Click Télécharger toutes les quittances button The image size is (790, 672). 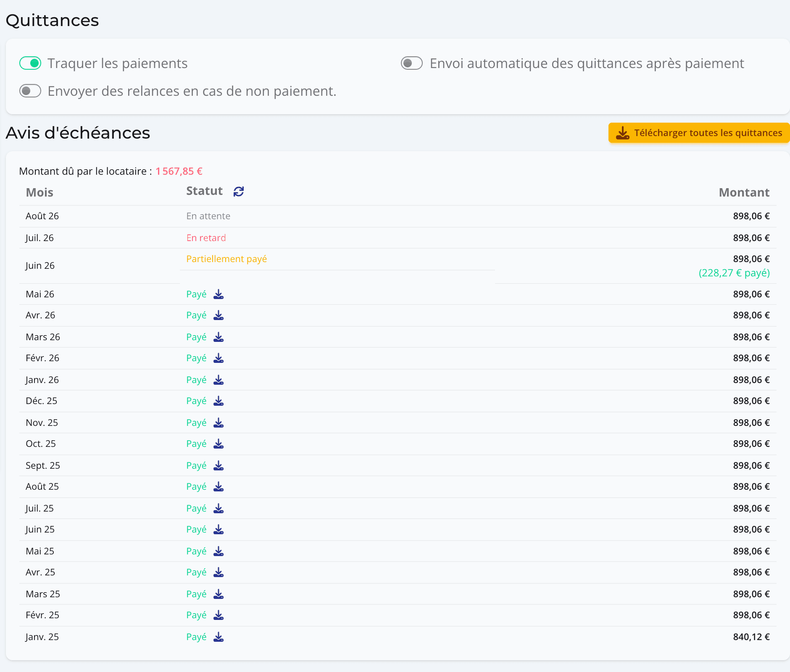[x=699, y=133]
